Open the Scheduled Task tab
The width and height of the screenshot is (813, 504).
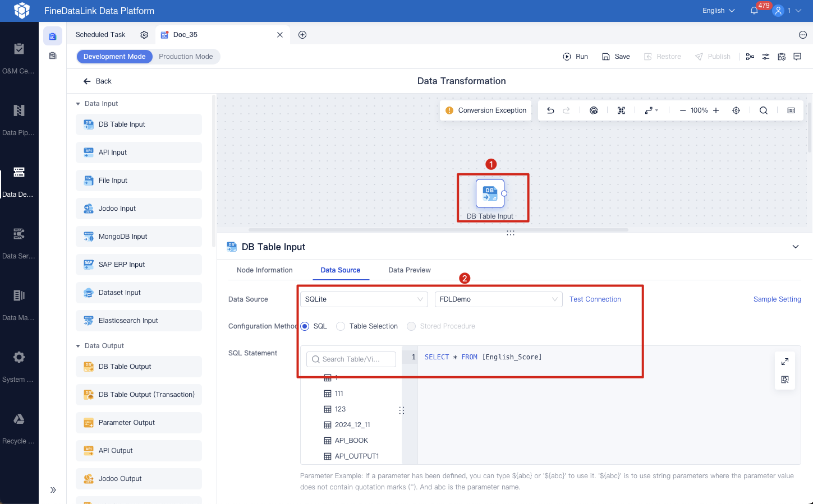pos(100,35)
